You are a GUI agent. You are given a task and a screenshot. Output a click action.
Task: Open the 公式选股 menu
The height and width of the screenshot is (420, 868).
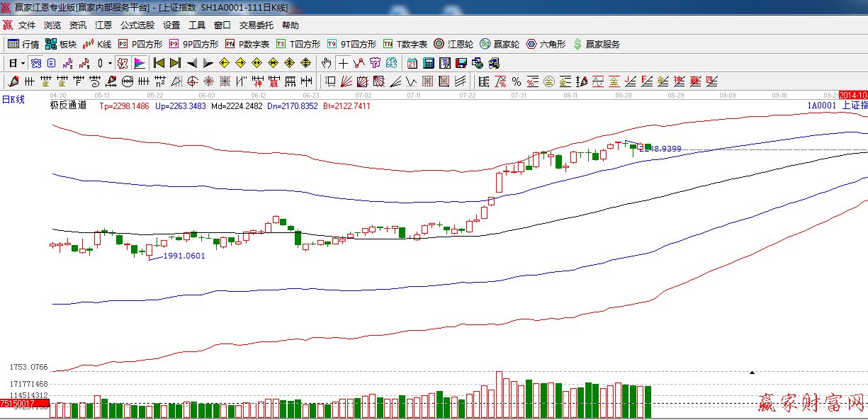137,25
